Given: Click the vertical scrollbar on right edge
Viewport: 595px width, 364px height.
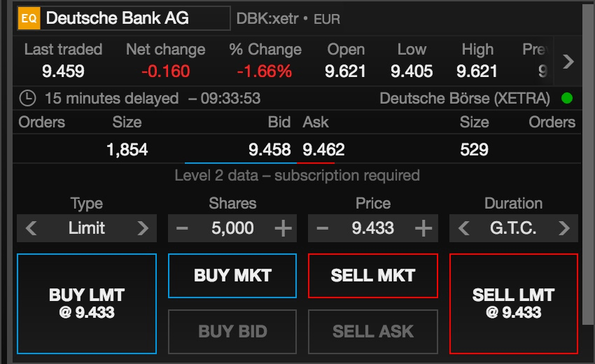Looking at the screenshot, I should click(589, 164).
